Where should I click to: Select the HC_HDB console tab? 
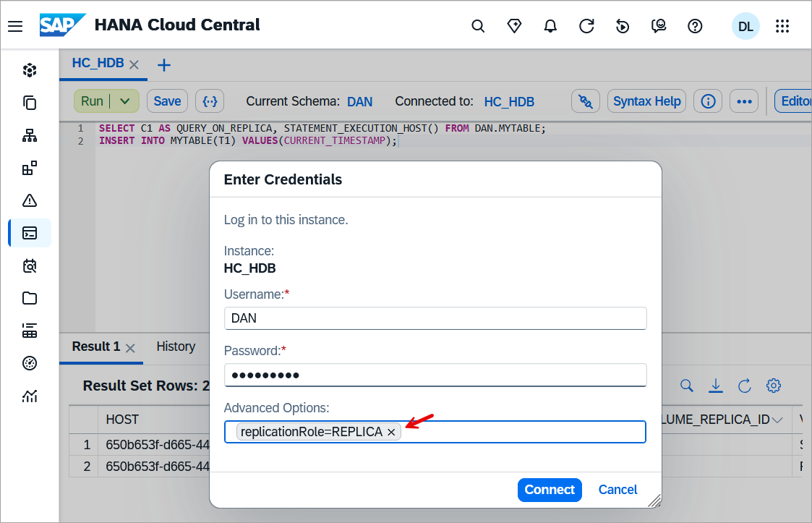98,63
